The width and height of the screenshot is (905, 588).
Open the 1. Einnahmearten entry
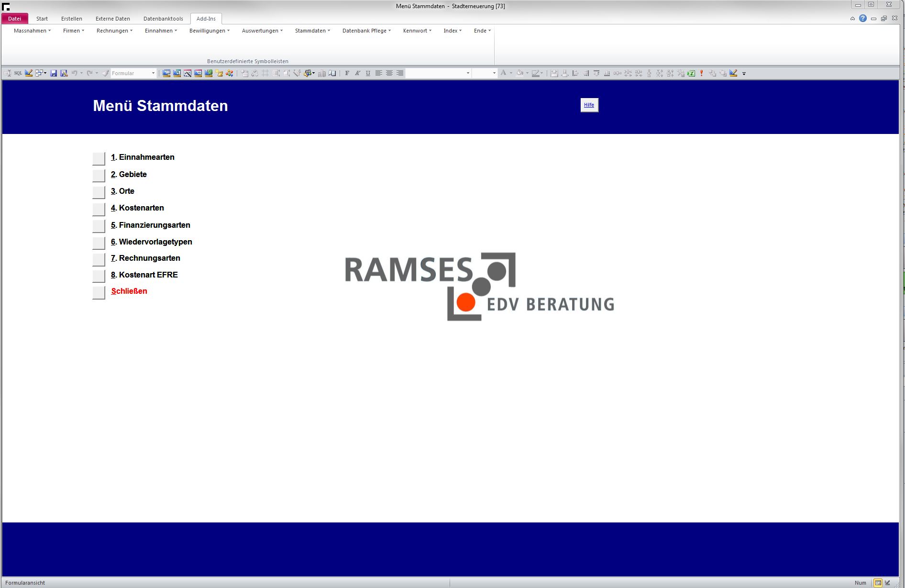pos(143,157)
